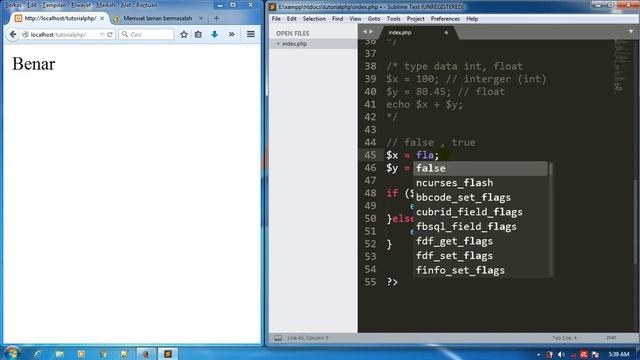Choose 'bbcode_set_flags' autocomplete suggestion
Screen dimensions: 640x360
pyautogui.click(x=480, y=198)
